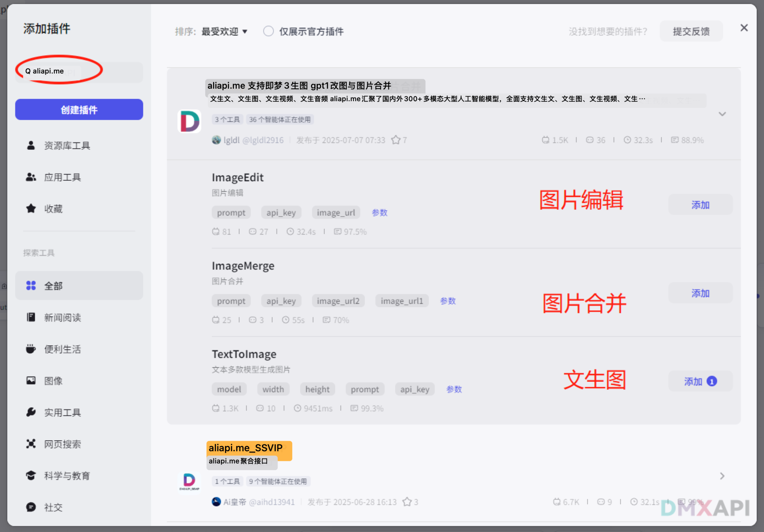Click the aliapi.me_SSVIP plugin title

[246, 448]
